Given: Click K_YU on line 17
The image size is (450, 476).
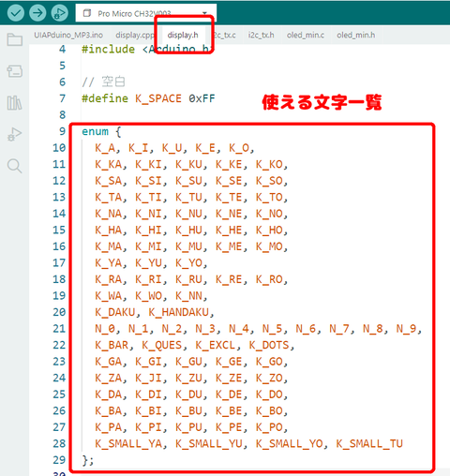Looking at the screenshot, I should click(x=148, y=263).
